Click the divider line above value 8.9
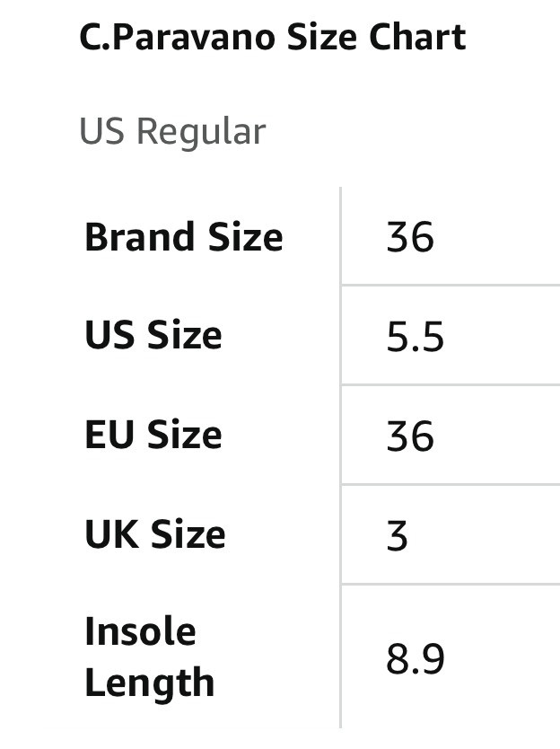Viewport: 560px width, 749px height. tap(449, 584)
